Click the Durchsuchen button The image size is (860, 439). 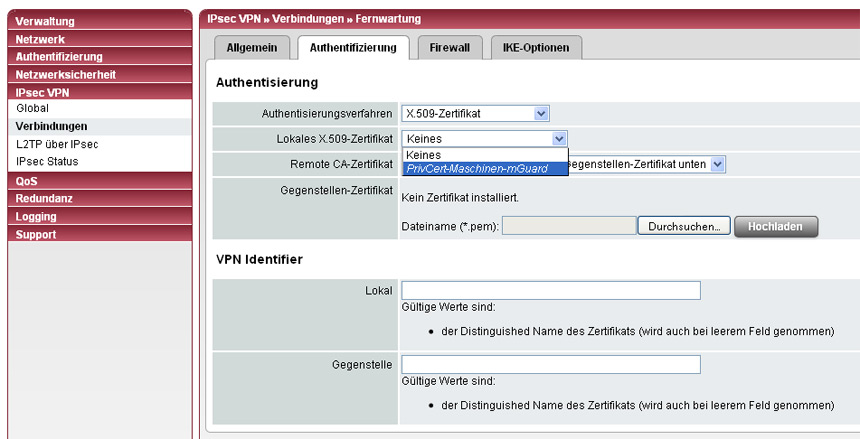click(x=683, y=227)
